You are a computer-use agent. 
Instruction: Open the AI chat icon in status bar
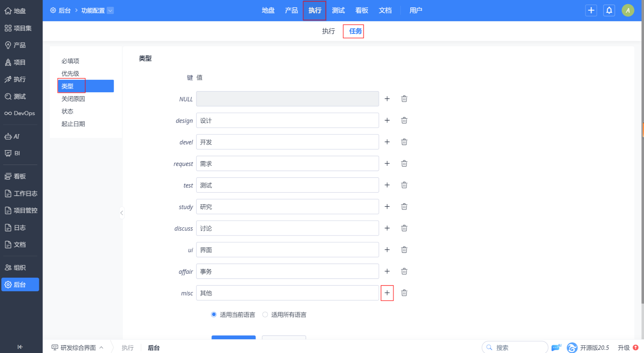point(556,347)
